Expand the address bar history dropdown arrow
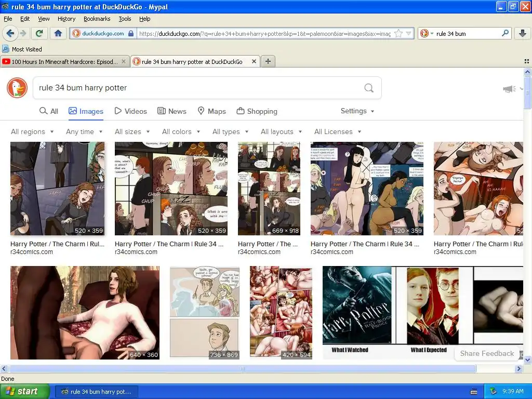 click(408, 33)
